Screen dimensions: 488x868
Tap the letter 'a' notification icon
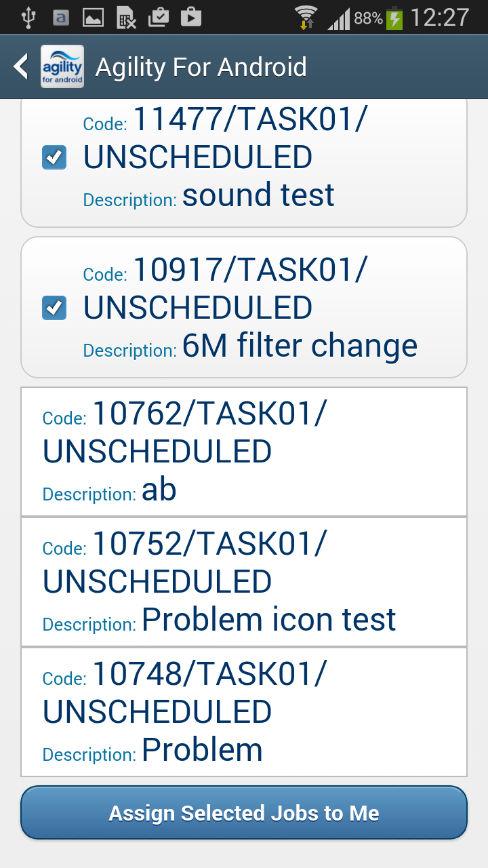[x=61, y=18]
